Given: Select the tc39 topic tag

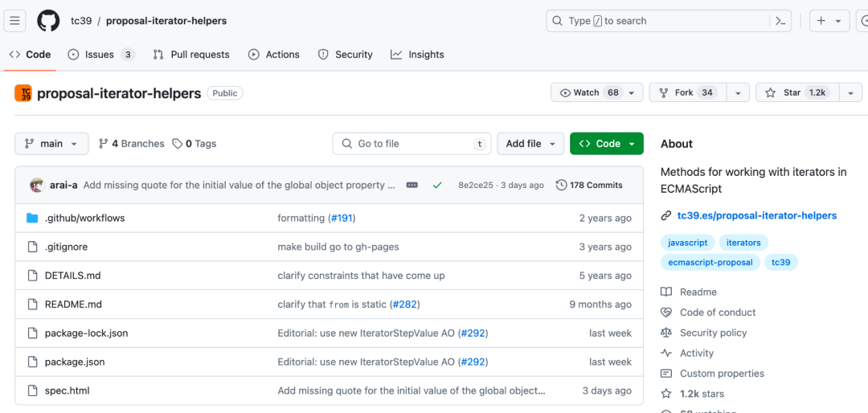Looking at the screenshot, I should coord(781,263).
